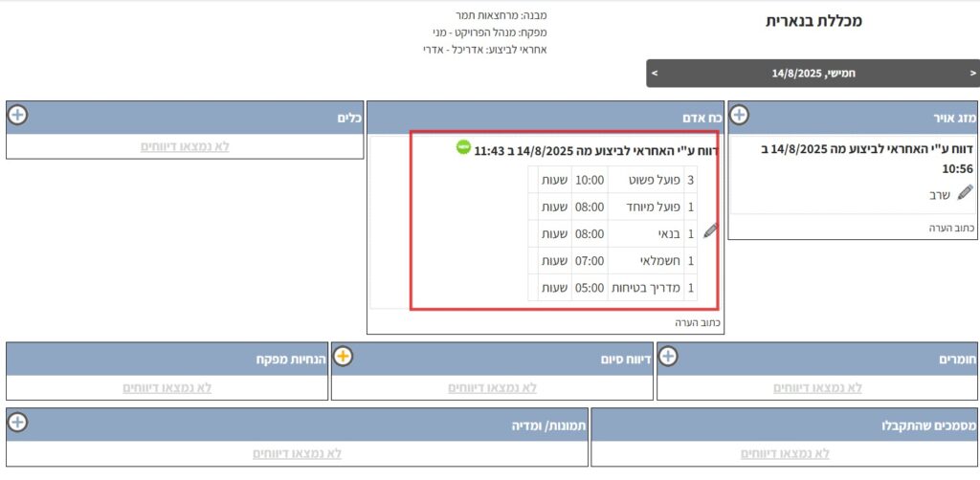980x480 pixels.
Task: Click pencil icon beside the manpower table
Action: pyautogui.click(x=710, y=230)
